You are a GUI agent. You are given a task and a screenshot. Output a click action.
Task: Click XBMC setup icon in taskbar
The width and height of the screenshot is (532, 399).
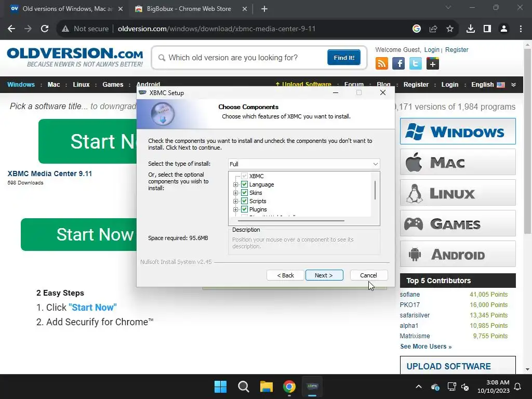click(312, 387)
